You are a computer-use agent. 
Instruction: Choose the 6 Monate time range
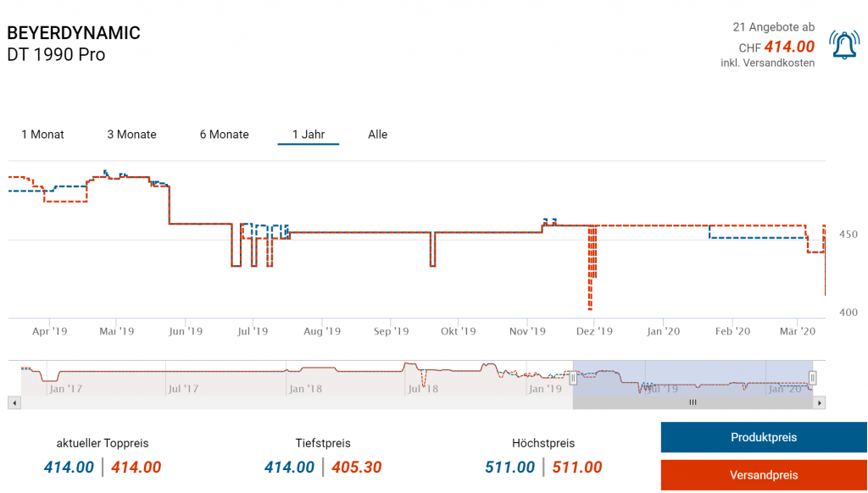224,135
